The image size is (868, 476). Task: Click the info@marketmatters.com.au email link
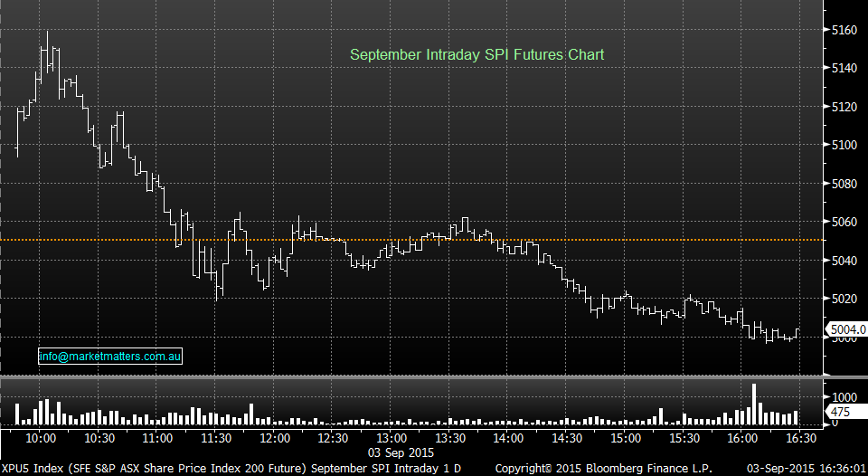(110, 357)
